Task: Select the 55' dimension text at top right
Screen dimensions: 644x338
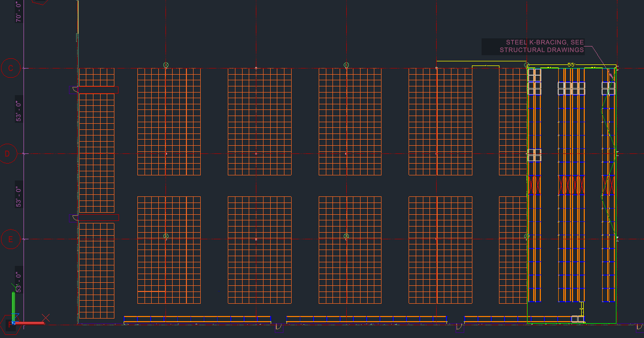Action: click(571, 65)
